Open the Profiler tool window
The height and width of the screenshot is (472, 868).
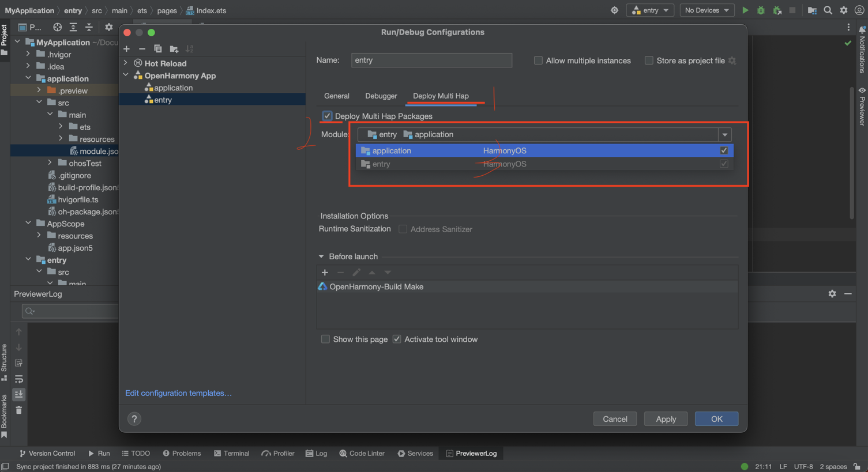tap(278, 453)
